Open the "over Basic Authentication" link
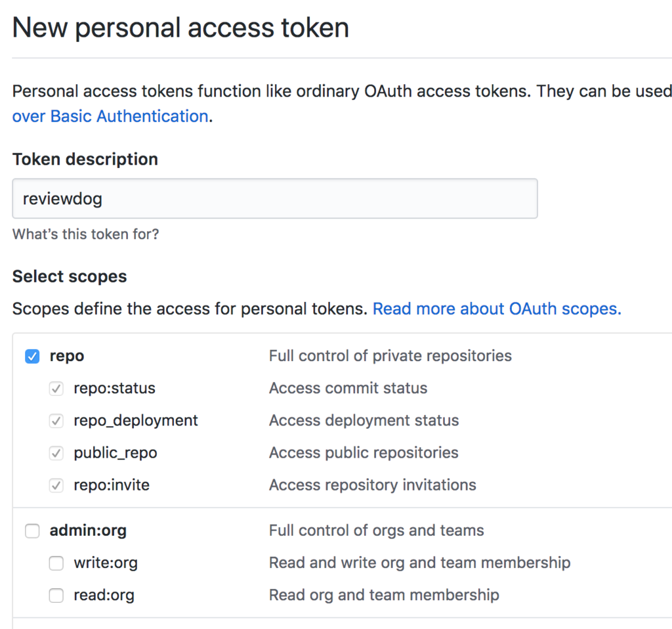The image size is (672, 629). 110,116
